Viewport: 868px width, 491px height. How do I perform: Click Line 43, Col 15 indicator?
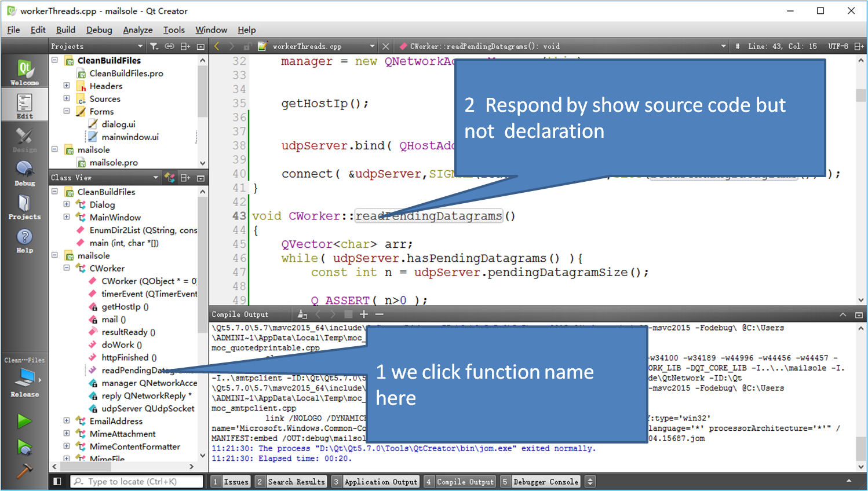[782, 46]
